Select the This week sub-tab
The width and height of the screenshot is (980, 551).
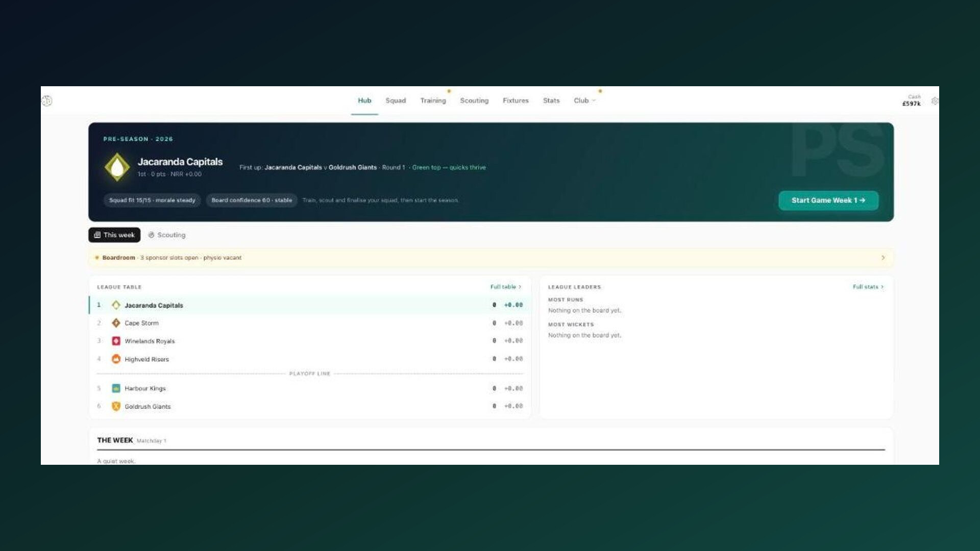coord(114,235)
